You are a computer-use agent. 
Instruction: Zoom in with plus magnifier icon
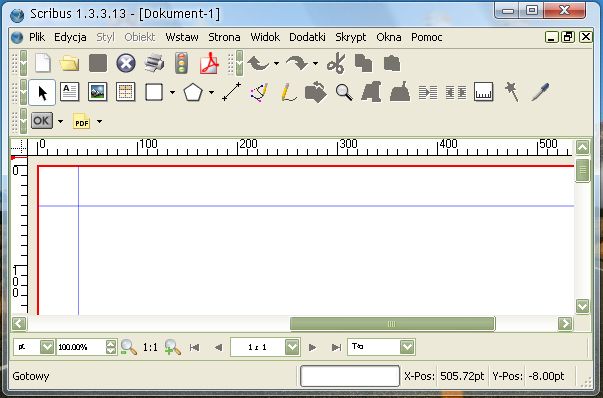[x=173, y=347]
